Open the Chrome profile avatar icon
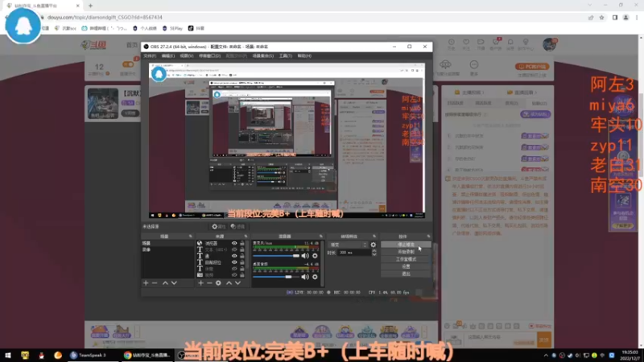The height and width of the screenshot is (362, 644). 625,17
